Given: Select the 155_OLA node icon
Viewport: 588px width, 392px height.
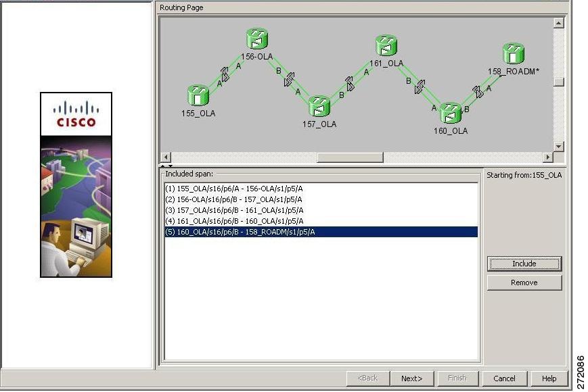Looking at the screenshot, I should pos(198,95).
